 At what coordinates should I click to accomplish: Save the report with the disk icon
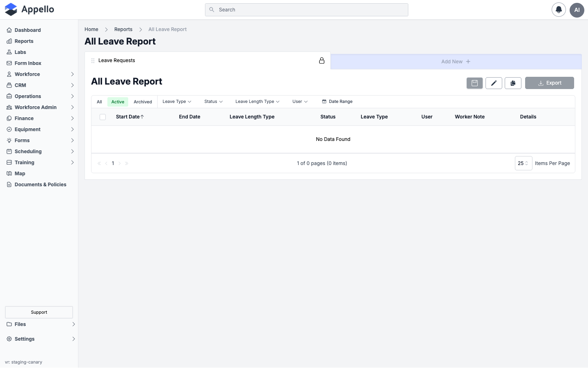coord(474,83)
